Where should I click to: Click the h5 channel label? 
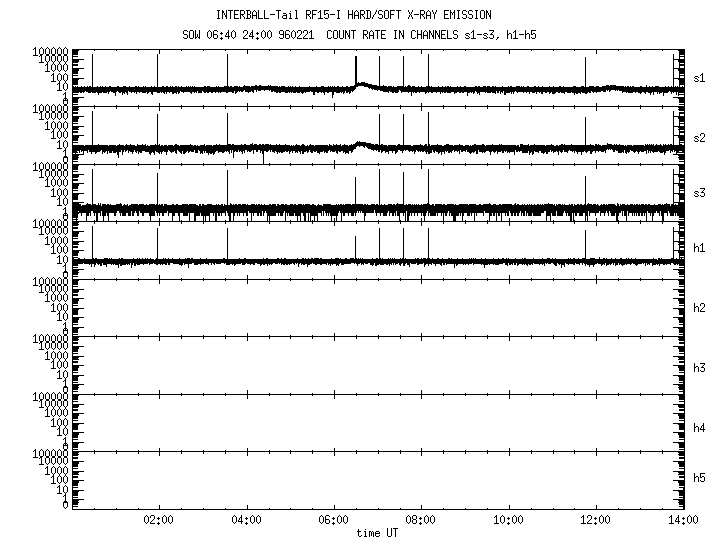coord(699,479)
